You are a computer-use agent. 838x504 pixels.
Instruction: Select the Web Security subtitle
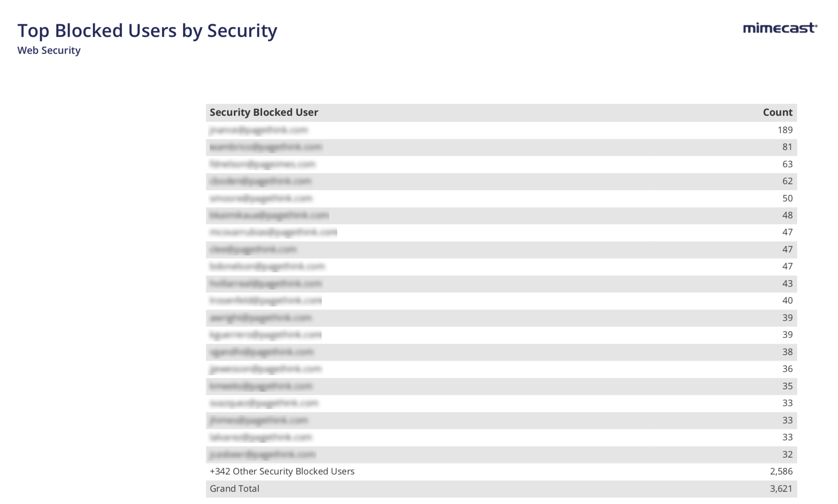click(x=49, y=50)
